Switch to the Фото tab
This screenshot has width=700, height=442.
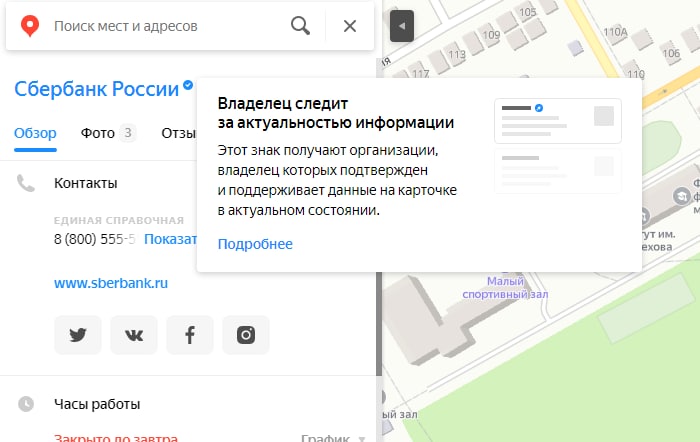pyautogui.click(x=108, y=133)
